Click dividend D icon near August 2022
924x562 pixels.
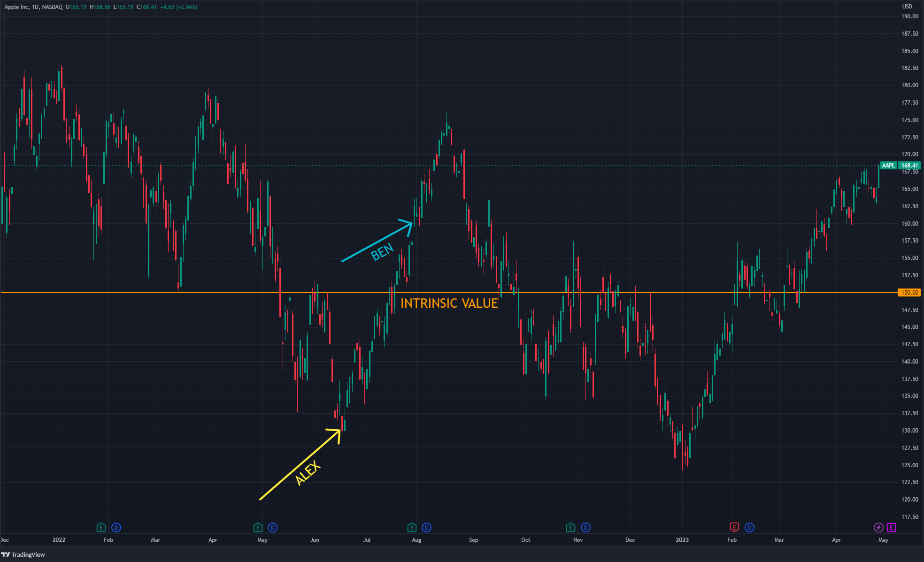tap(426, 527)
